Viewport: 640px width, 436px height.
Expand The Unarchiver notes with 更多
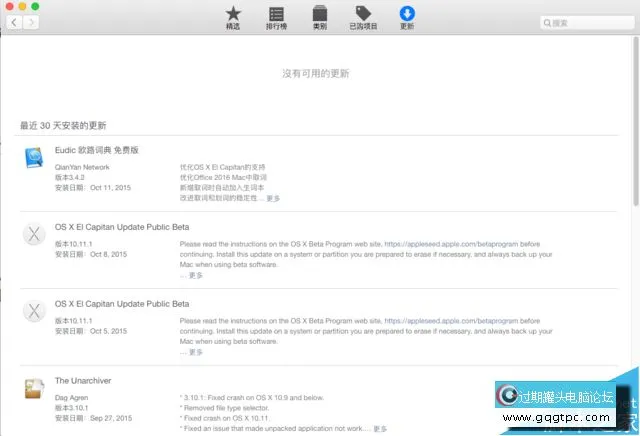click(380, 429)
